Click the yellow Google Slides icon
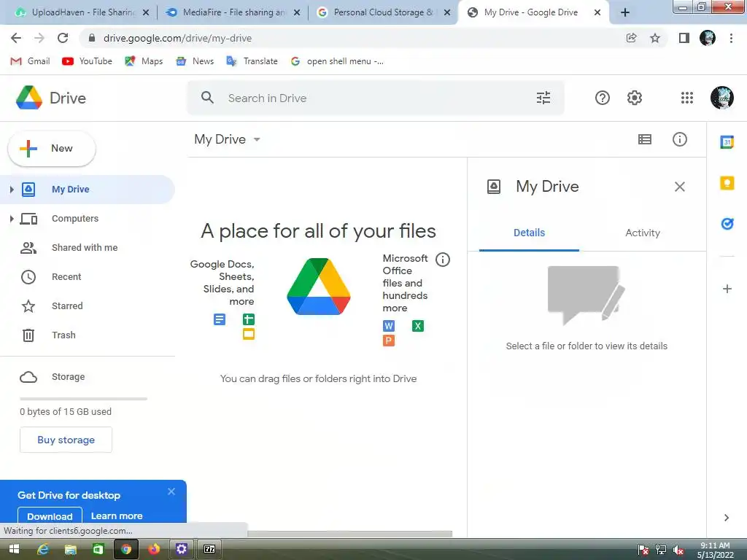 coord(249,334)
